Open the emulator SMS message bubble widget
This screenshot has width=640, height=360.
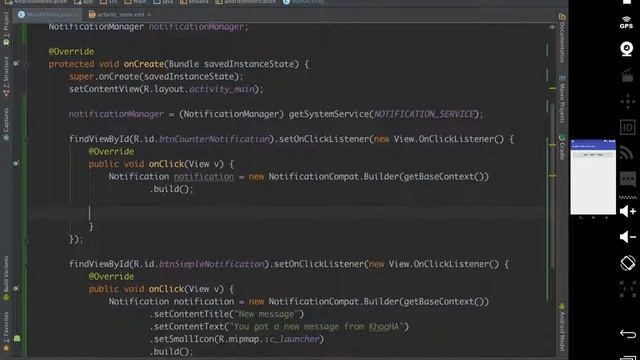tap(627, 179)
